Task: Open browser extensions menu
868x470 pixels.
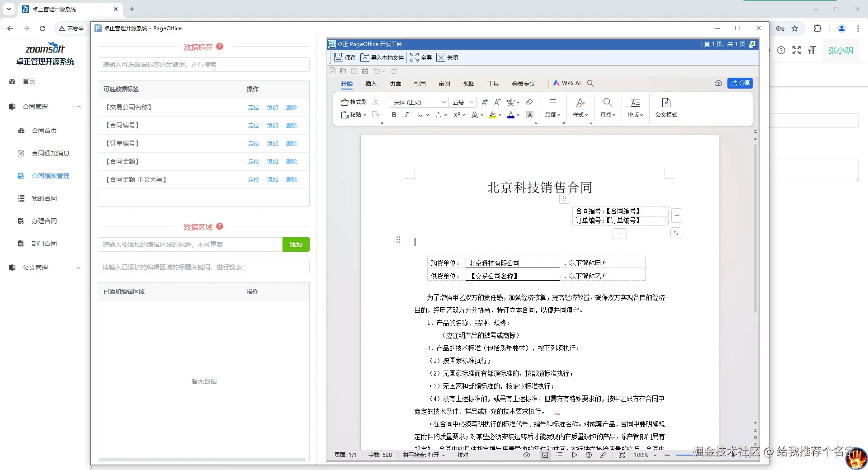Action: pyautogui.click(x=817, y=28)
